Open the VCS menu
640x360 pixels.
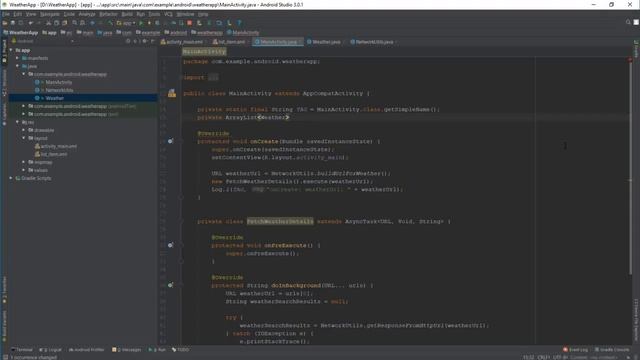click(168, 14)
